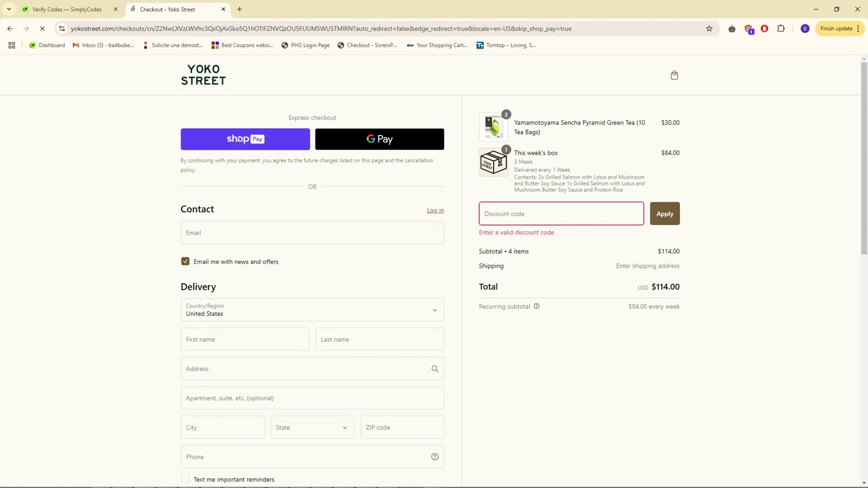
Task: Open the Dashboard bookmark
Action: (x=47, y=45)
